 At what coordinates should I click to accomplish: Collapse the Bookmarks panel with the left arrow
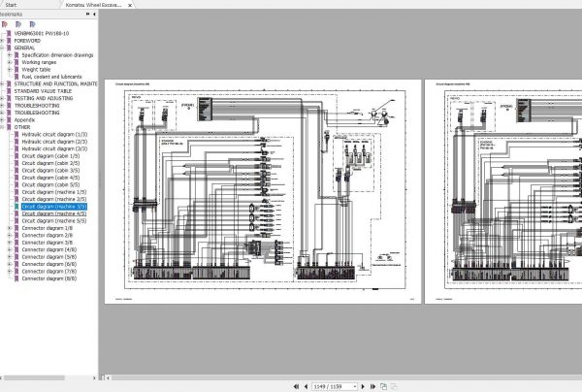pos(94,15)
